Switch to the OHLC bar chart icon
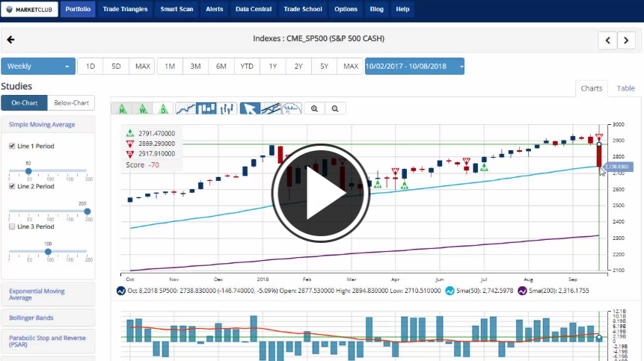The width and height of the screenshot is (644, 361). (x=227, y=108)
